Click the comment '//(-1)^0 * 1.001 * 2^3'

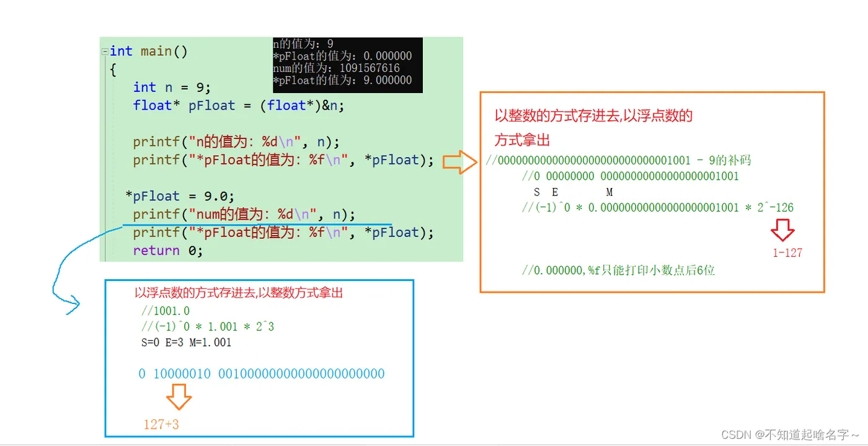(x=206, y=327)
